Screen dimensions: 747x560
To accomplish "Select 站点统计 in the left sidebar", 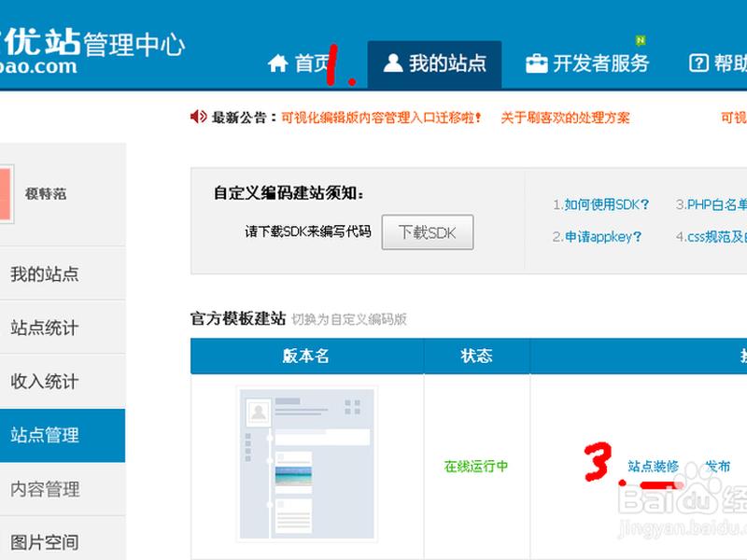I will click(x=63, y=328).
